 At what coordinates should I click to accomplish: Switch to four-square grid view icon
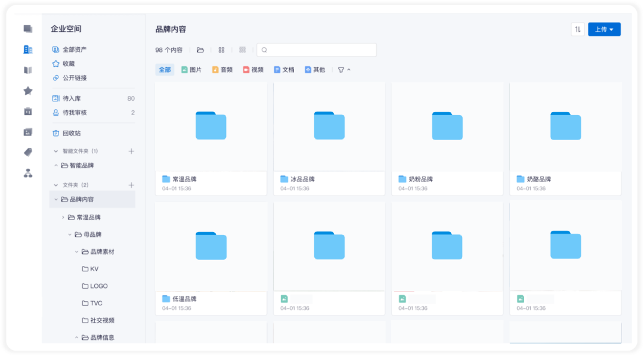coord(221,49)
